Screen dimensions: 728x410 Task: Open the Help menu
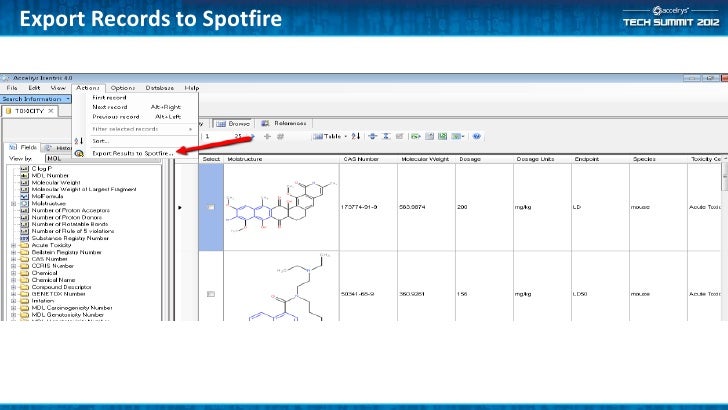click(x=192, y=88)
